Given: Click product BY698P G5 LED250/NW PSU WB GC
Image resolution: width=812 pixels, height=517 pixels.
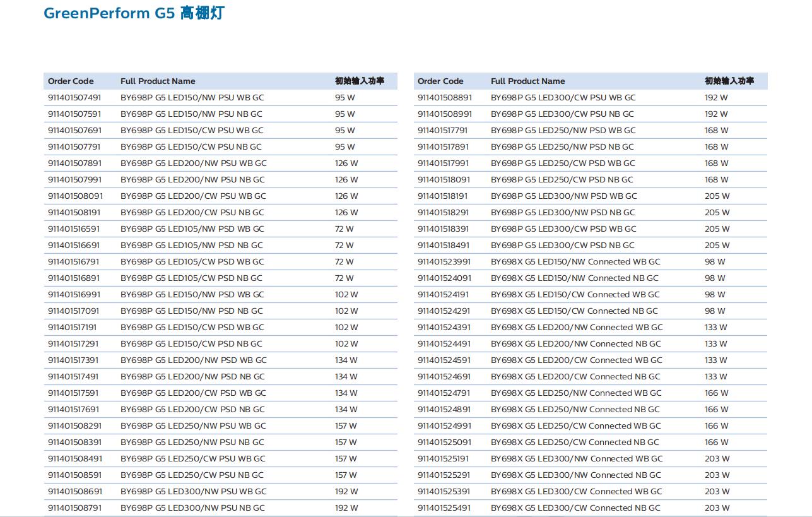Looking at the screenshot, I should [x=193, y=426].
